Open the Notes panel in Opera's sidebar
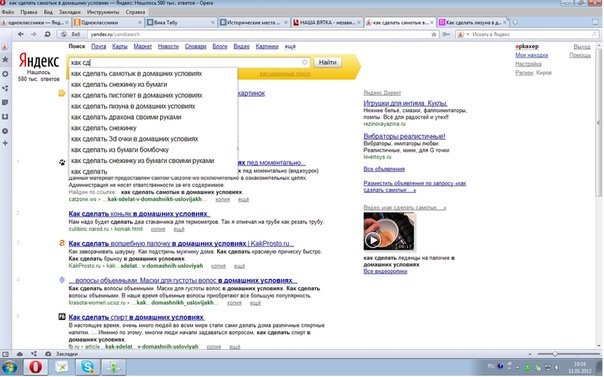The width and height of the screenshot is (604, 377). pos(5,102)
